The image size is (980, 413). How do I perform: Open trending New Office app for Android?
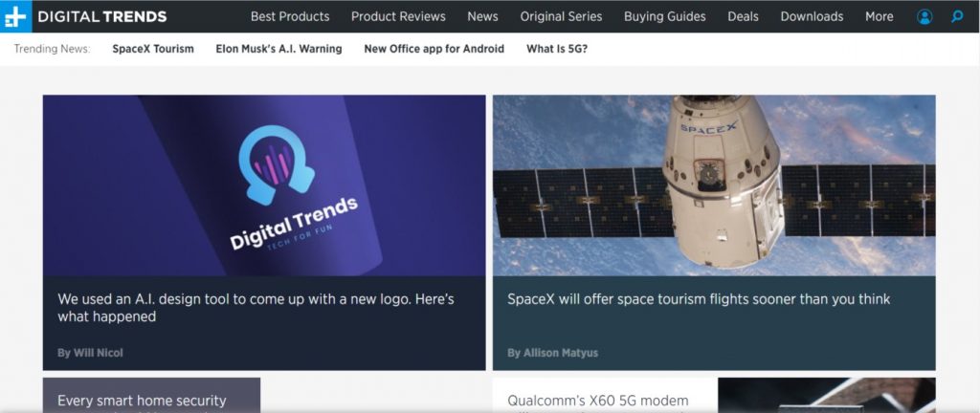[434, 49]
